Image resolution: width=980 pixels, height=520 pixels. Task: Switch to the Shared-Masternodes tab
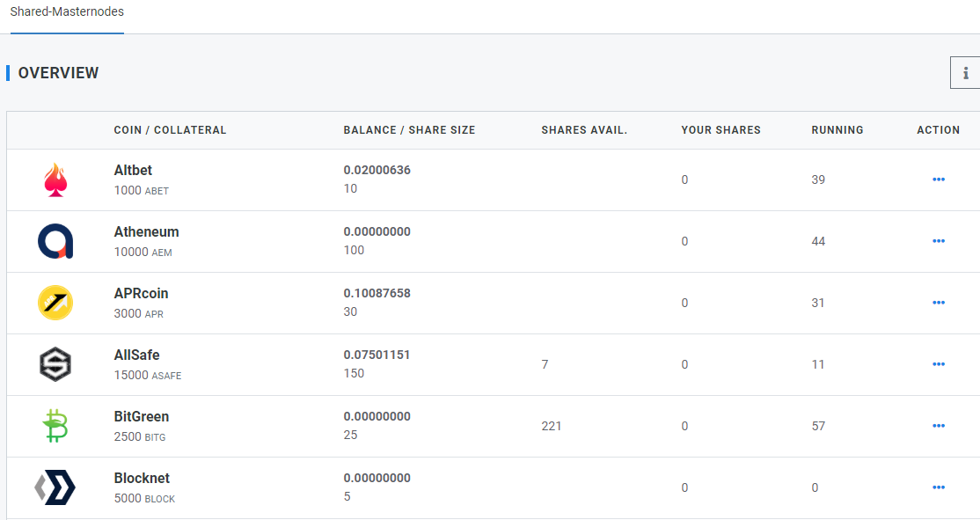point(67,11)
